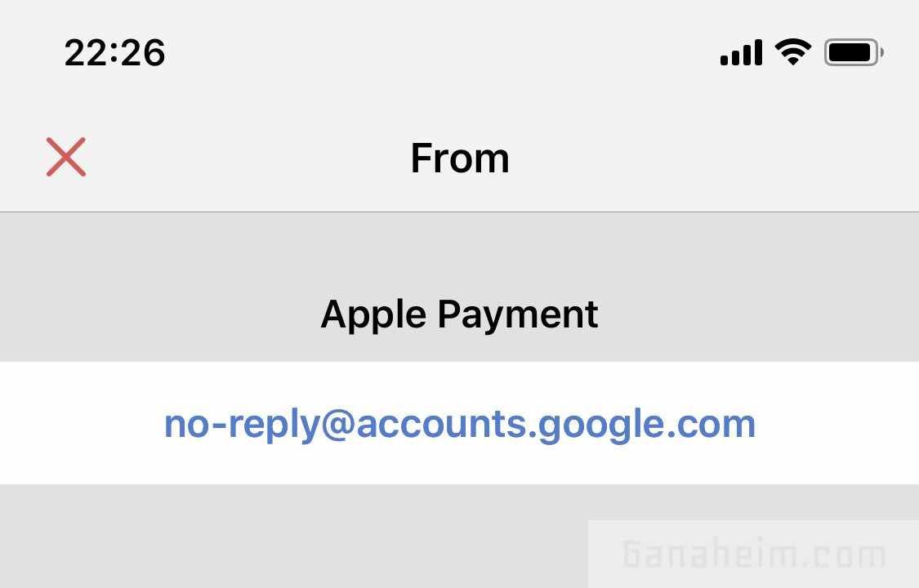Open the no-reply@accounts.google.com email address
Image resolution: width=919 pixels, height=588 pixels.
(459, 424)
